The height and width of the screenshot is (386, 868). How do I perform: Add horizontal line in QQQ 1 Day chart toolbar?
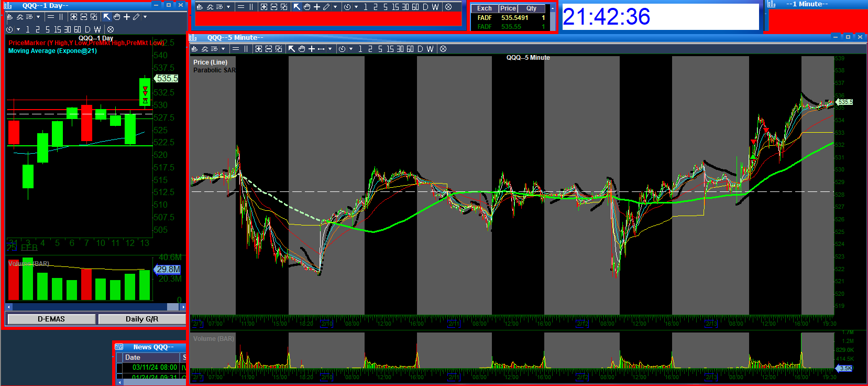[51, 17]
